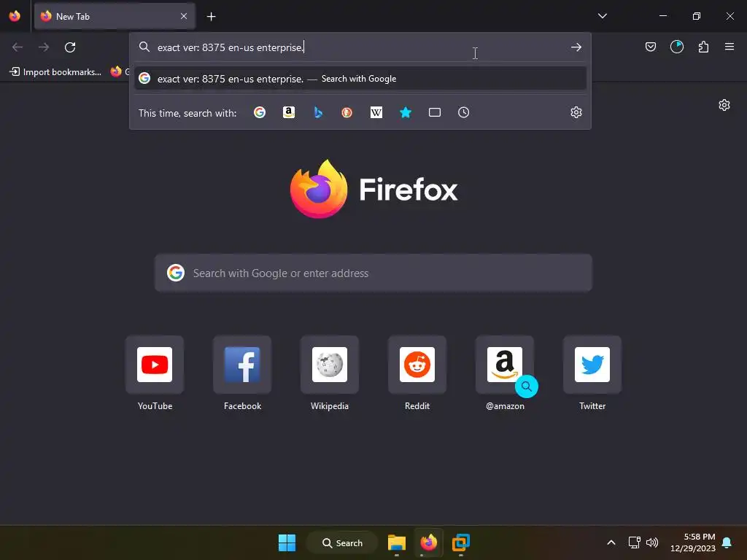The height and width of the screenshot is (560, 747).
Task: Search this time with DuckDuckGo icon
Action: click(x=347, y=112)
